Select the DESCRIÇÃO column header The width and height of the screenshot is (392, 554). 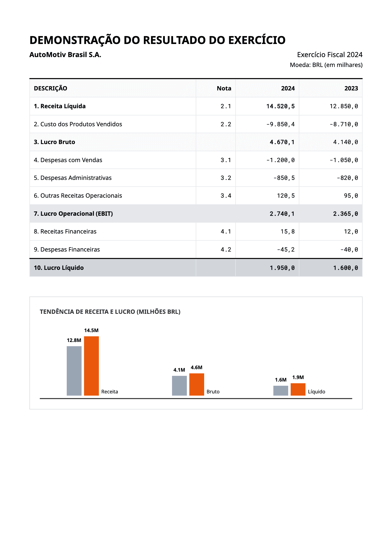click(50, 88)
